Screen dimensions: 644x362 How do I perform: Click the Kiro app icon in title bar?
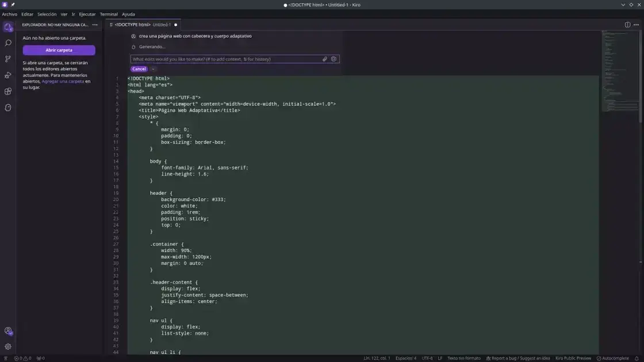point(5,5)
